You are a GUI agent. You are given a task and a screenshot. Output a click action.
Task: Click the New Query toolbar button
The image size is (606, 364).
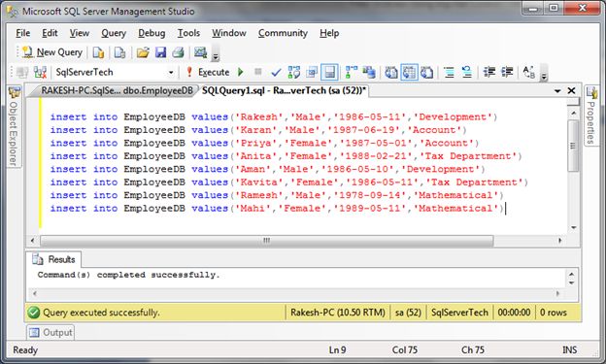point(52,52)
